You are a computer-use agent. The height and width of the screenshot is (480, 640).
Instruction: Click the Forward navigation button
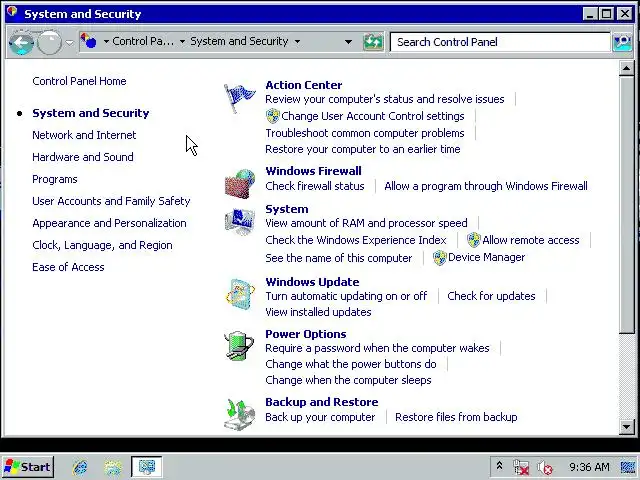point(49,42)
